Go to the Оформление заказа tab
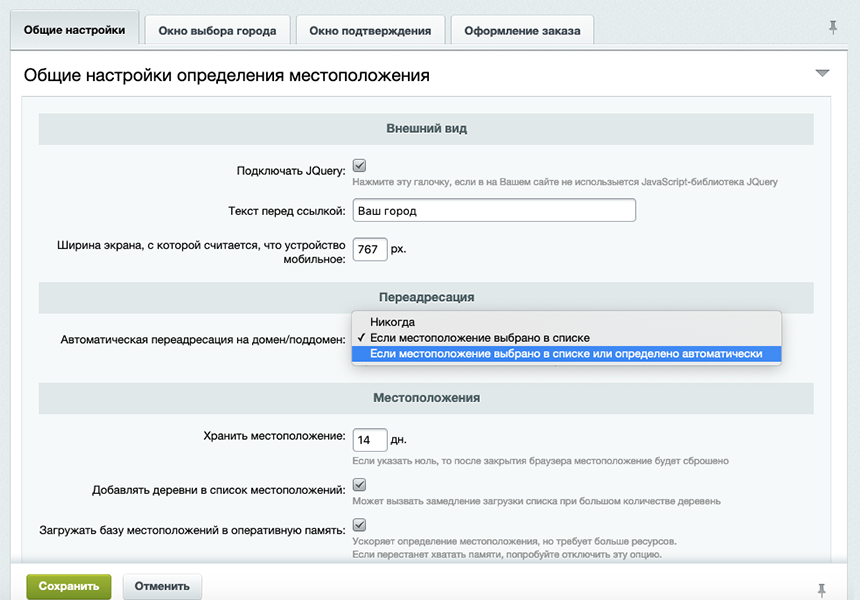860x600 pixels. [521, 31]
